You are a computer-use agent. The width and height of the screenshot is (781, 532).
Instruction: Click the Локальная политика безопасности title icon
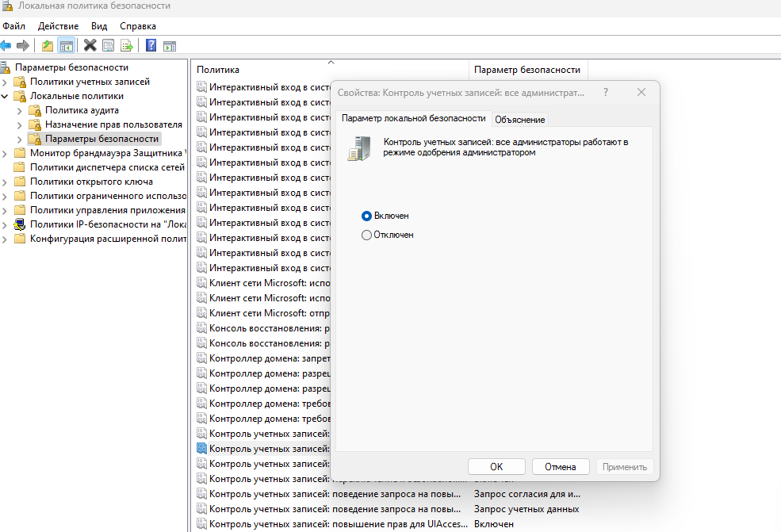(x=7, y=6)
